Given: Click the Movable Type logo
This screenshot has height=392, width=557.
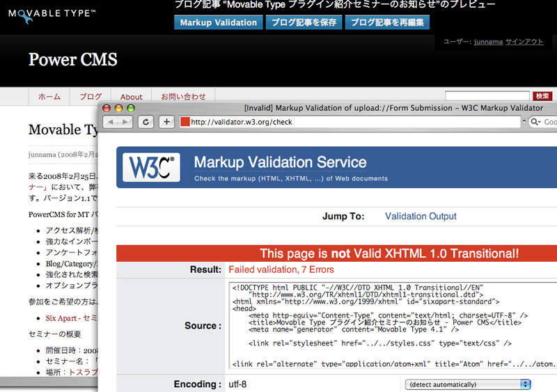Looking at the screenshot, I should pos(52,15).
